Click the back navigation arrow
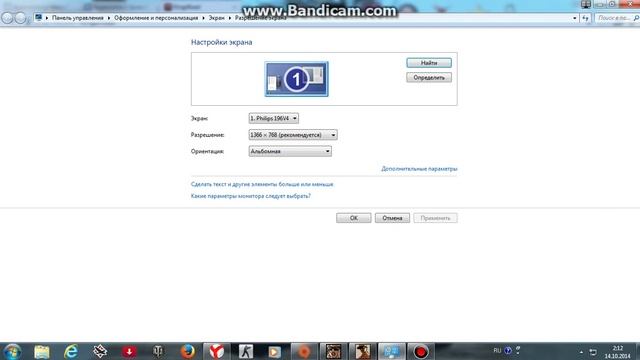 pyautogui.click(x=7, y=18)
